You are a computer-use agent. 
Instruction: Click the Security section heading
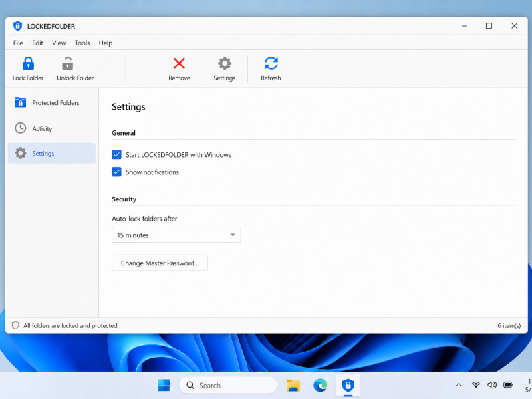point(124,199)
